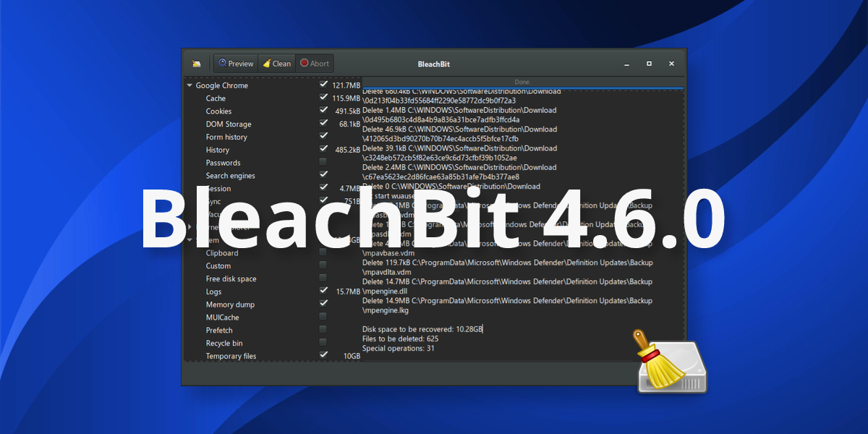Screen dimensions: 868x434
Task: Uncheck the Cookies cleaner checkbox
Action: pyautogui.click(x=323, y=111)
